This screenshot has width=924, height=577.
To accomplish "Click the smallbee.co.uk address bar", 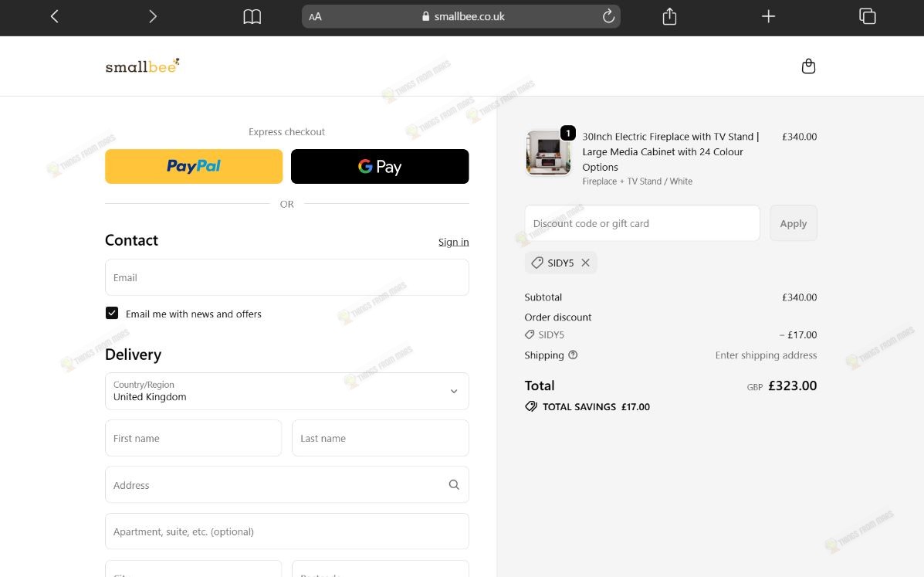I will pos(461,16).
